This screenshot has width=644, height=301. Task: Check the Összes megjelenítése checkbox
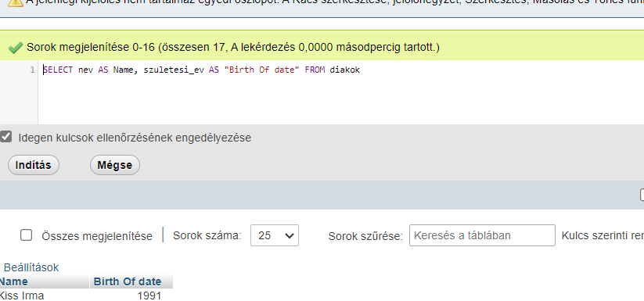[27, 235]
